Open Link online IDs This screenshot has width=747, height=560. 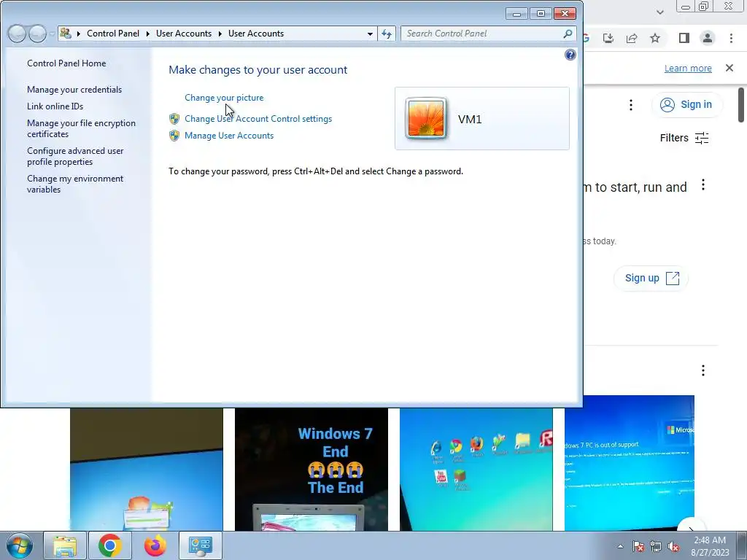55,106
